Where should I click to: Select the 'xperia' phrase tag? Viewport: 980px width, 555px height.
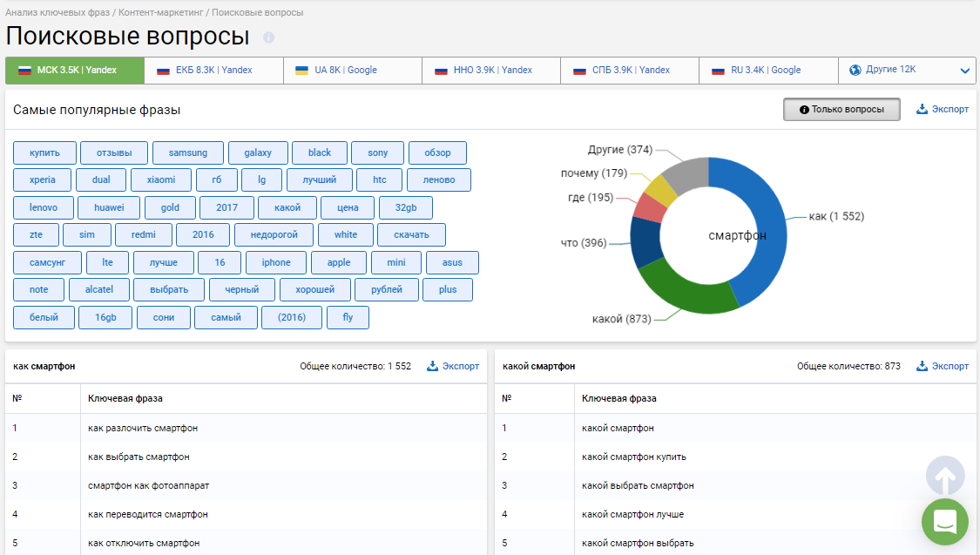(x=42, y=180)
